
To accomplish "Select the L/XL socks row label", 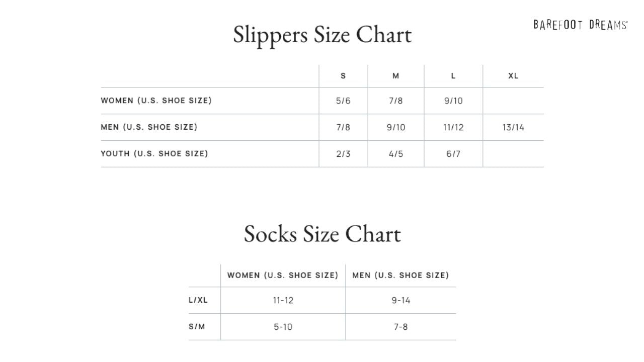I will [198, 300].
